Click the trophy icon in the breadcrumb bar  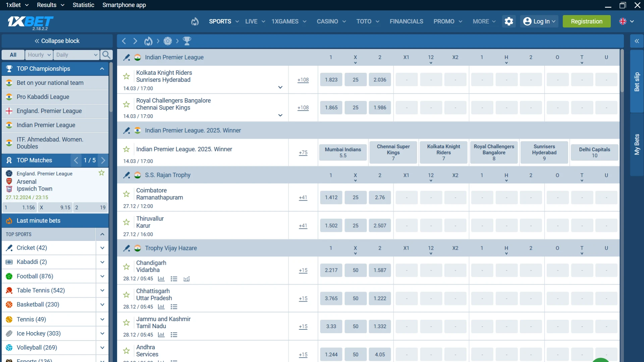point(187,41)
